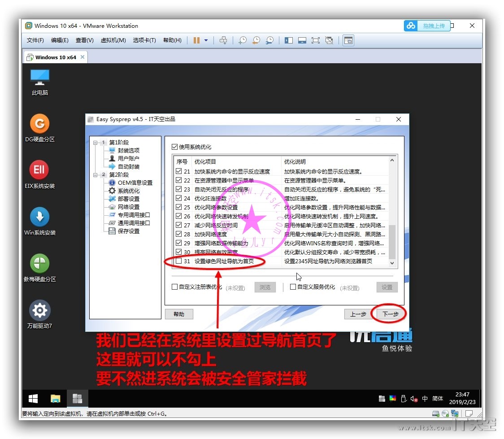
Task: Select the Win系统安装 desktop icon
Action: click(39, 221)
